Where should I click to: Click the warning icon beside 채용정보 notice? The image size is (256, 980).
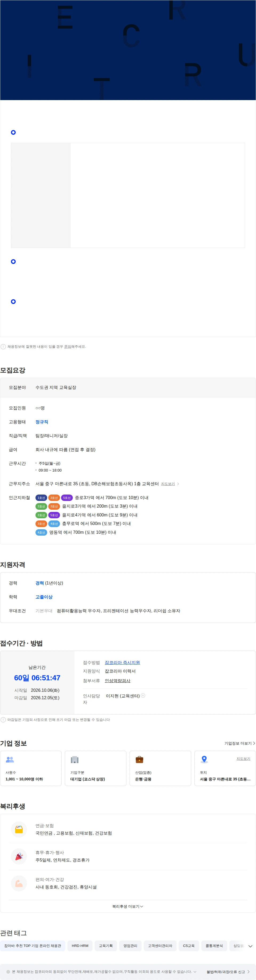[3, 347]
